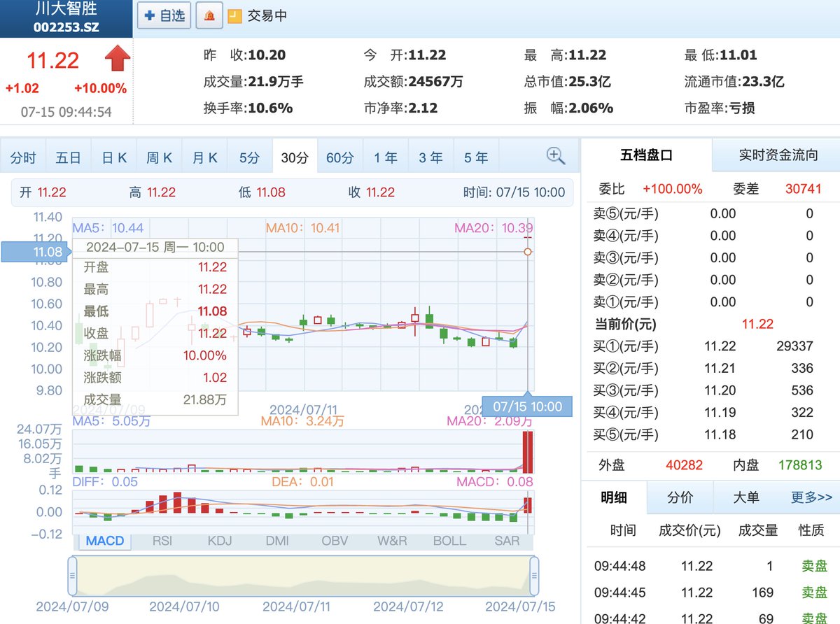Select the 60分 interval tab
Viewport: 840px width, 624px height.
[340, 157]
